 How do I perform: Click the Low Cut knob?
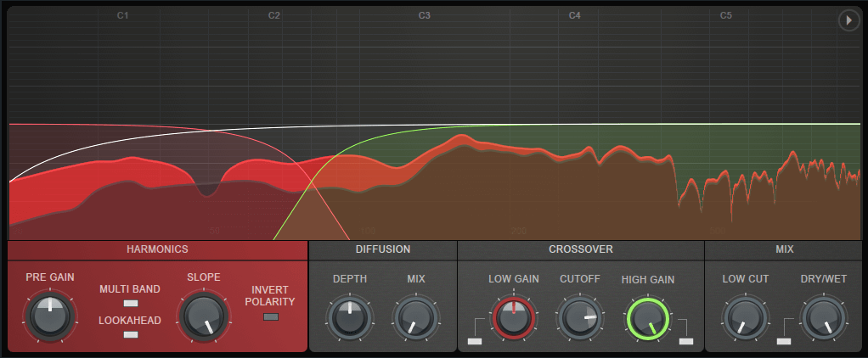coord(744,318)
